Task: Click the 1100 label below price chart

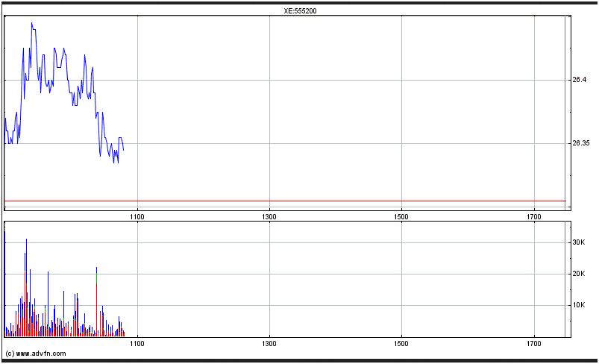Action: (x=137, y=217)
